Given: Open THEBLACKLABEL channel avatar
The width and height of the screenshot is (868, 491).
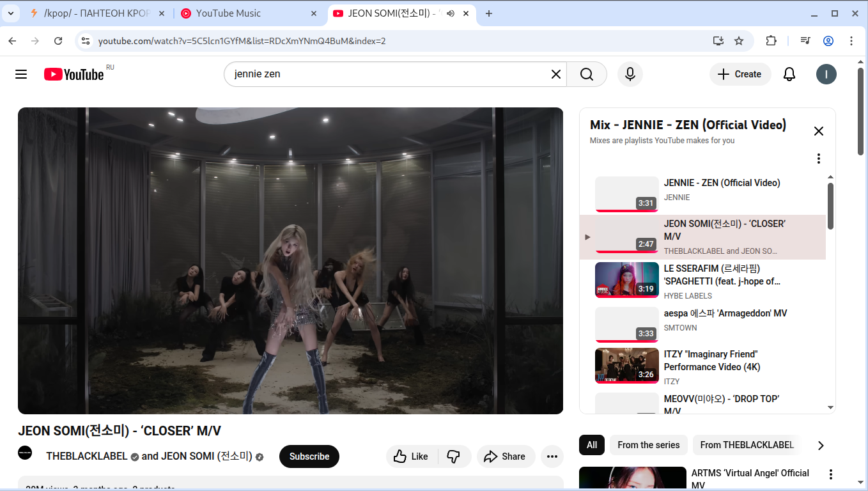Looking at the screenshot, I should (25, 453).
